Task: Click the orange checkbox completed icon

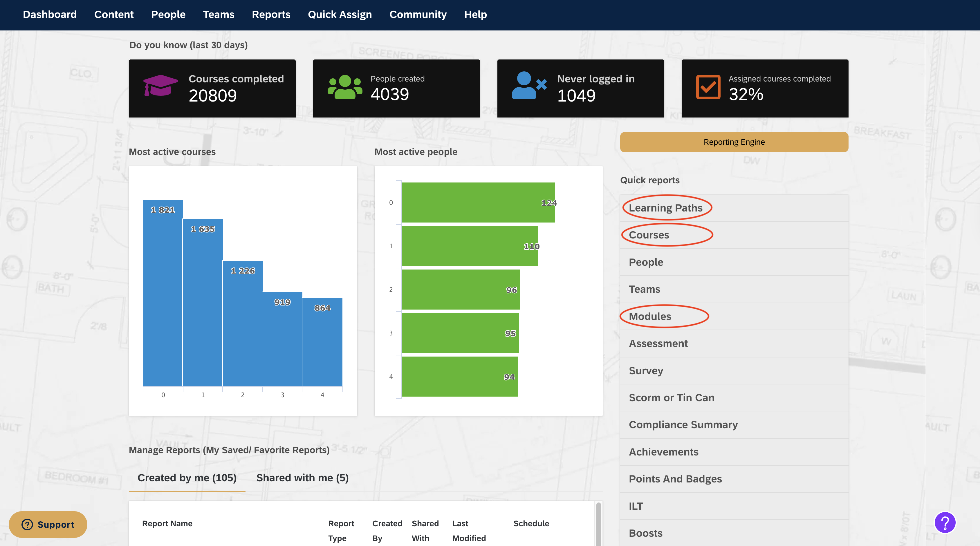Action: coord(708,87)
